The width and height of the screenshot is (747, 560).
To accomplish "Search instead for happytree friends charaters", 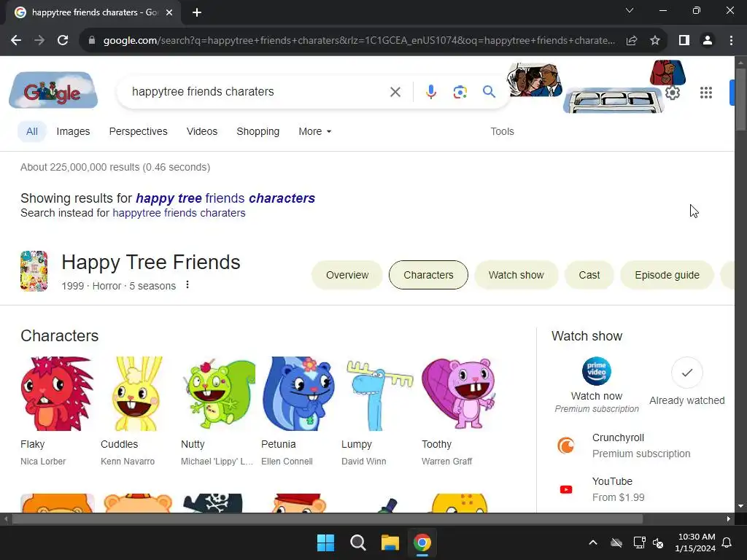I will [x=179, y=213].
